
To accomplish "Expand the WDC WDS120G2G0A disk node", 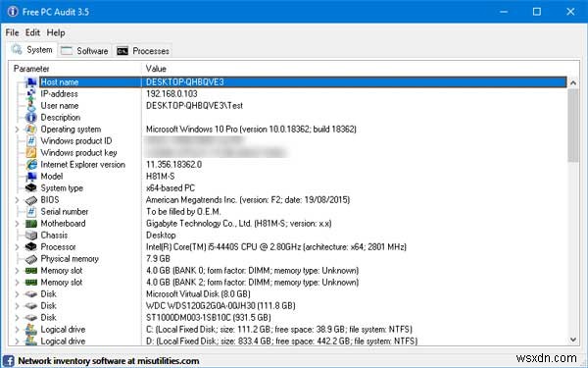I will pyautogui.click(x=17, y=305).
